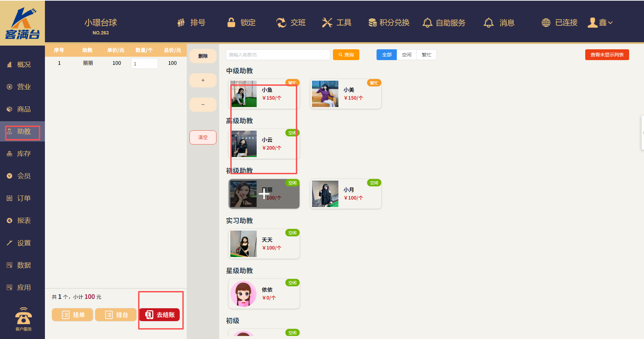Go to 会员 members in sidebar
The image size is (644, 339).
tap(23, 176)
